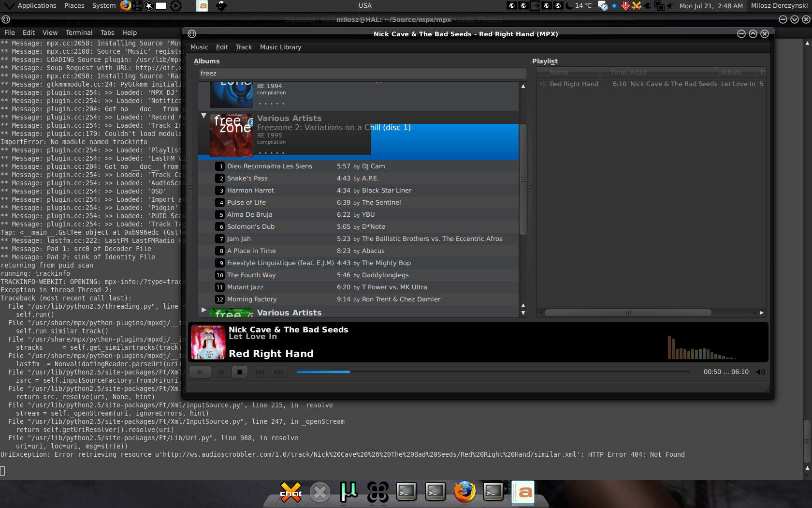
Task: Open the green µ (uTorrent) dock icon
Action: pyautogui.click(x=349, y=493)
